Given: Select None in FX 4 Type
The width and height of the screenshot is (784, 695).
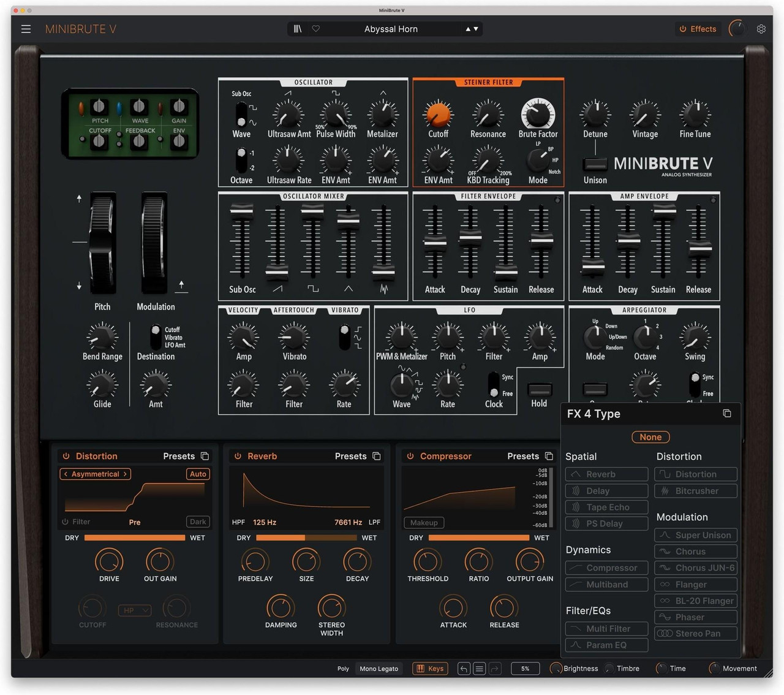Looking at the screenshot, I should click(x=650, y=437).
